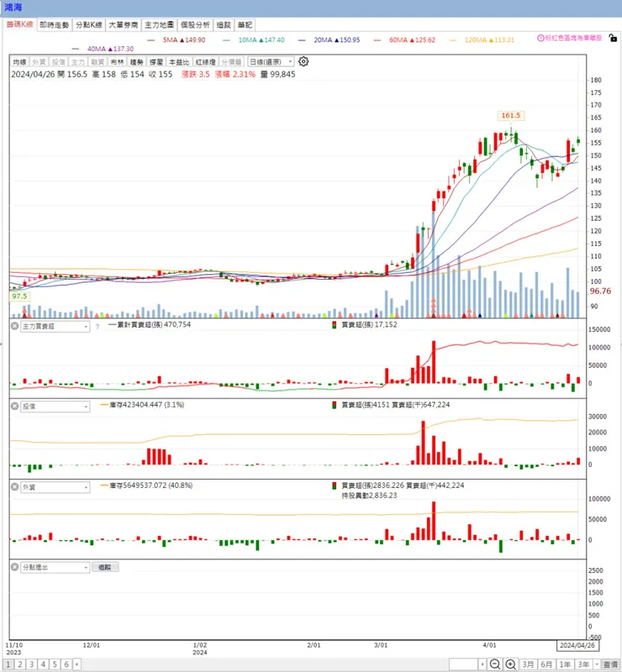Toggle the 主力 overlay button

pyautogui.click(x=77, y=62)
